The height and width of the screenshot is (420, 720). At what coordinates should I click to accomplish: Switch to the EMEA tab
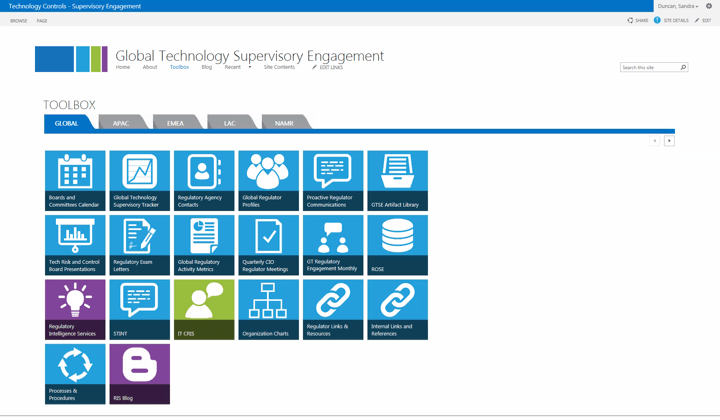pyautogui.click(x=175, y=123)
